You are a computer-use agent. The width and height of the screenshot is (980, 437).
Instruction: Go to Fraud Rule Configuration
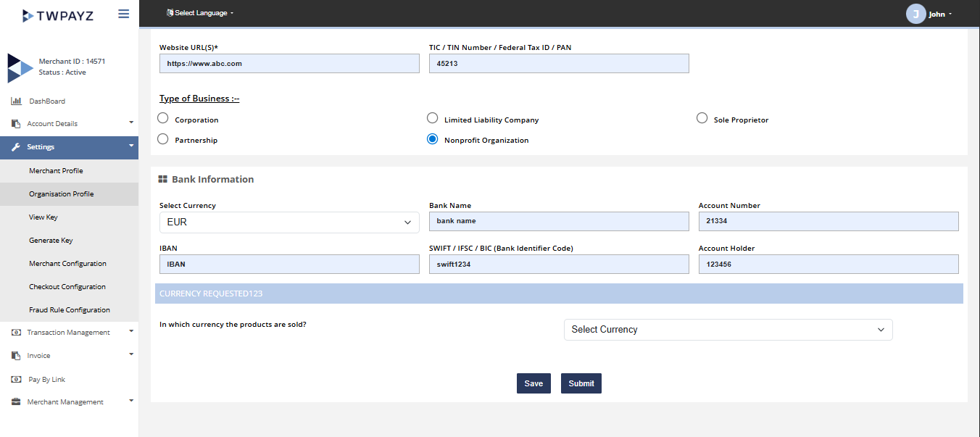point(70,310)
